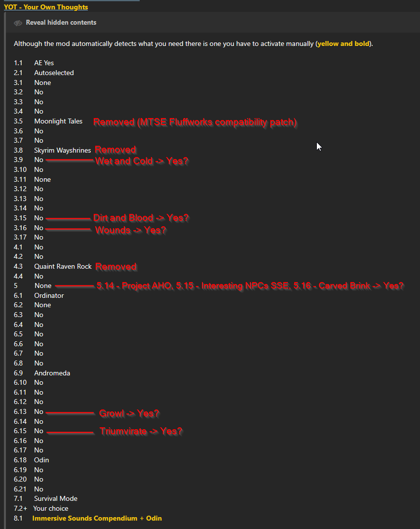Click the 'Moonlight Tales' entry in row 3.5

click(x=58, y=121)
